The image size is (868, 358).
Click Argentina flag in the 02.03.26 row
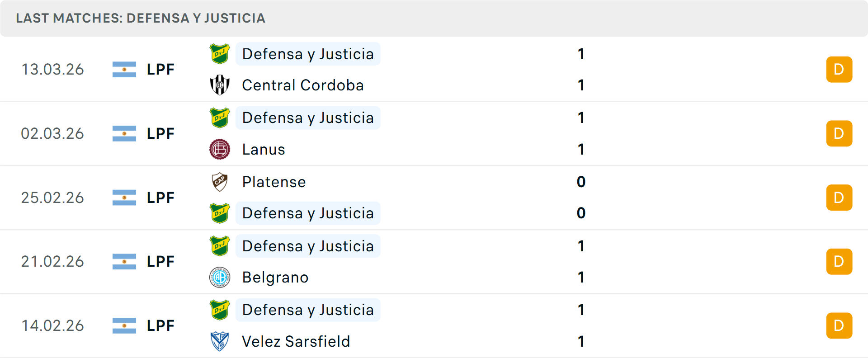[124, 133]
